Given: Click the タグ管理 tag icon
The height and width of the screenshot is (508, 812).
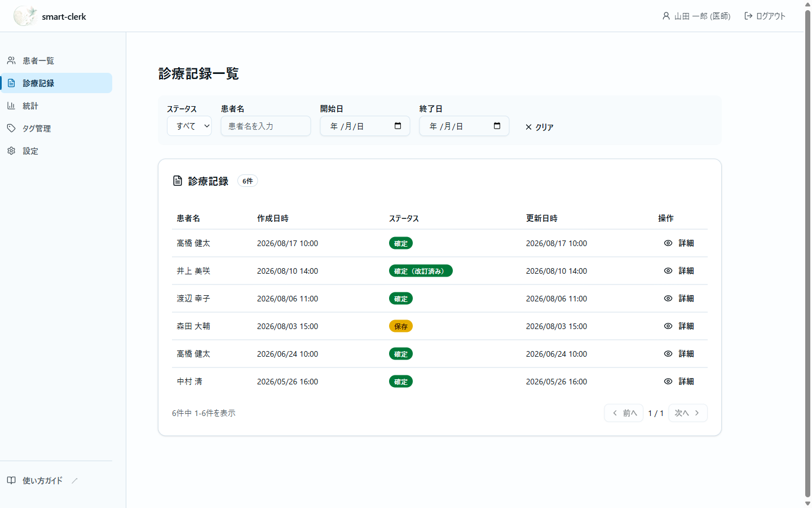Looking at the screenshot, I should [11, 128].
